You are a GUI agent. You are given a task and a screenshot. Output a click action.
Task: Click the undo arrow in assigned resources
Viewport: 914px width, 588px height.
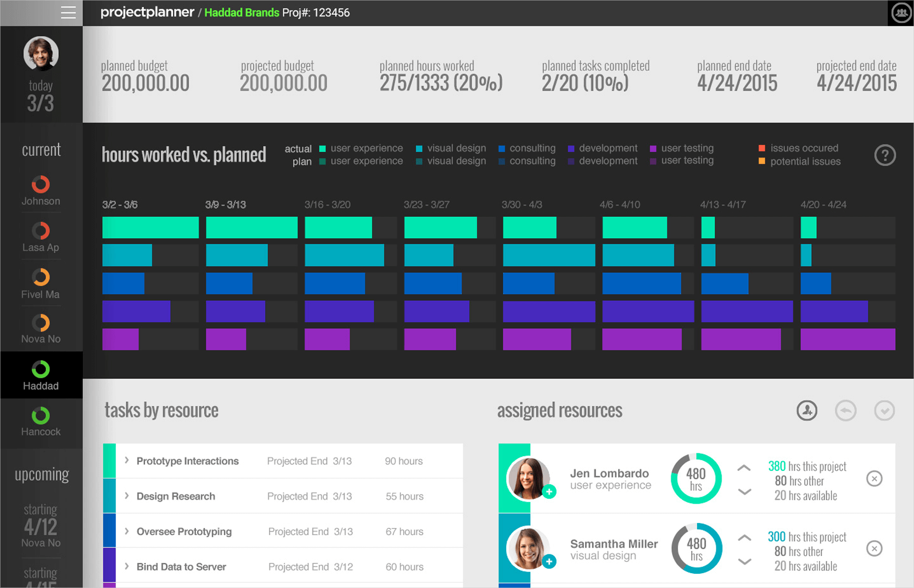click(x=845, y=410)
